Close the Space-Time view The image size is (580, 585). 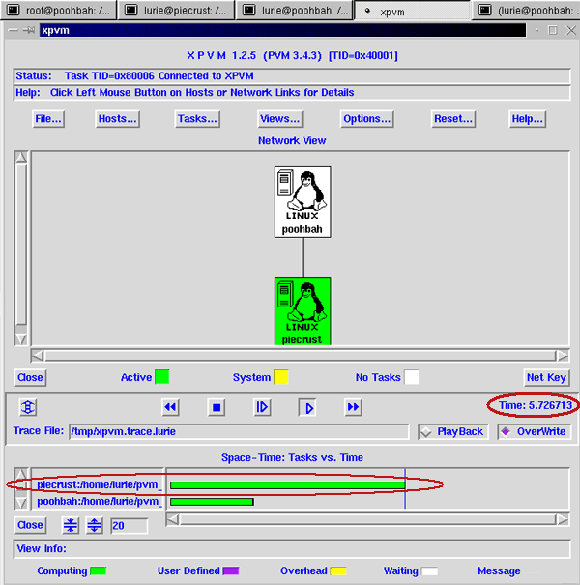[x=30, y=525]
